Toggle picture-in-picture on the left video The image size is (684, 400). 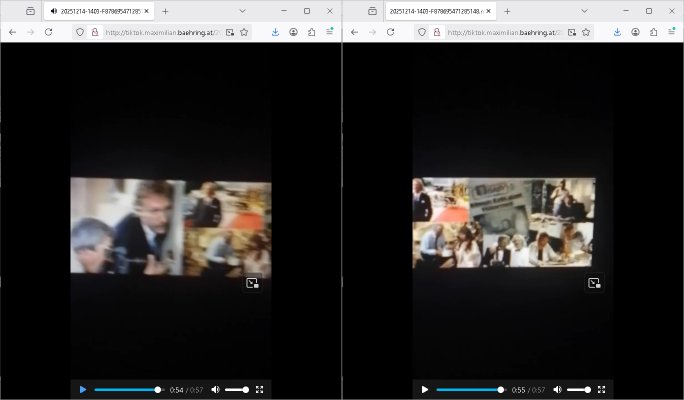(x=253, y=283)
